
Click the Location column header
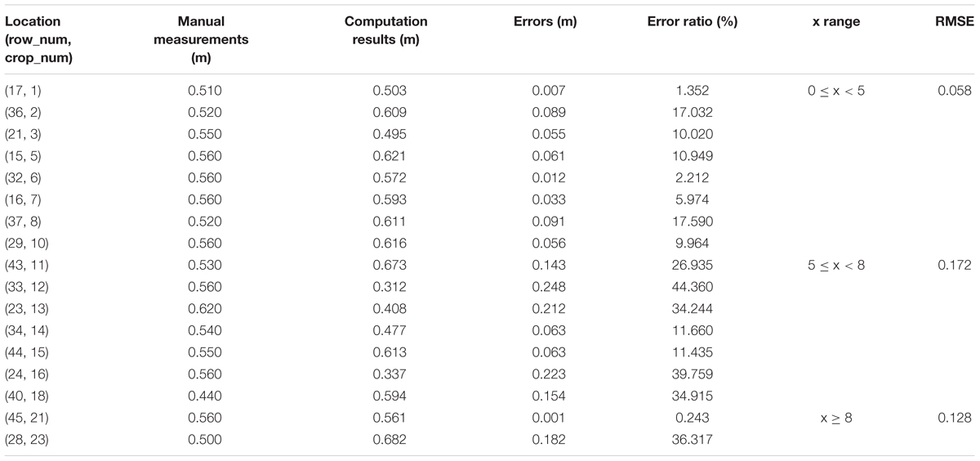click(38, 40)
